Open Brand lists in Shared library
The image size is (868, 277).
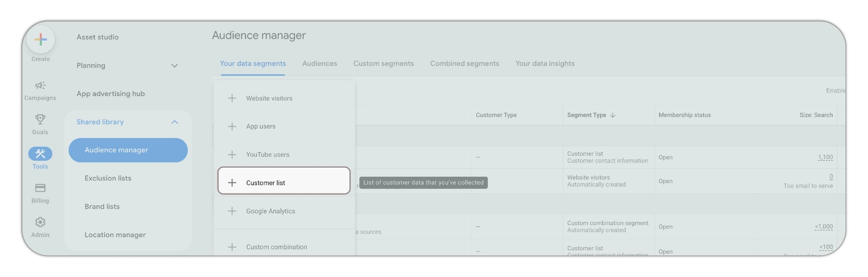point(102,206)
